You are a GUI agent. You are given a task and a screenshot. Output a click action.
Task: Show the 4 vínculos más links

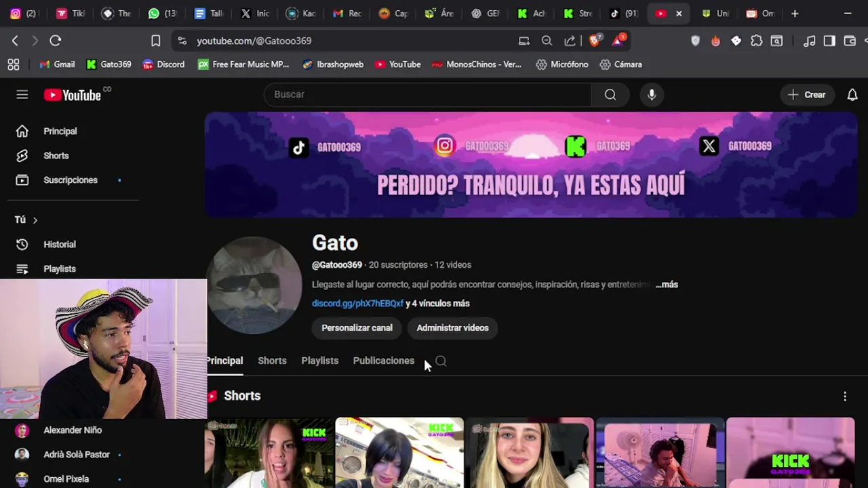tap(437, 304)
